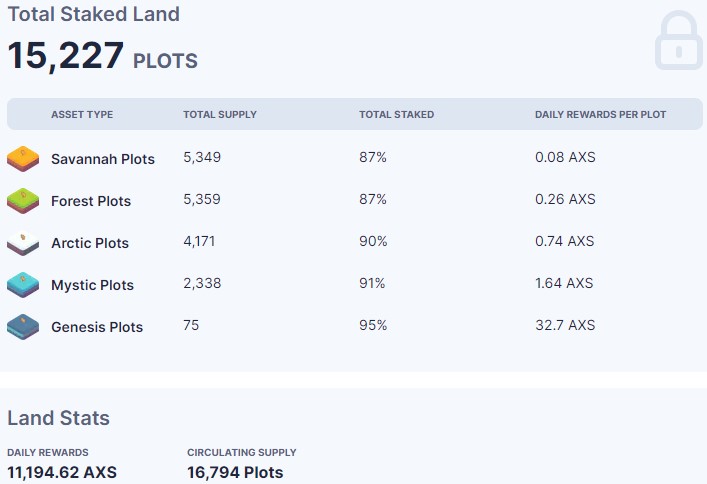Click the Total Supply column header

pos(220,115)
